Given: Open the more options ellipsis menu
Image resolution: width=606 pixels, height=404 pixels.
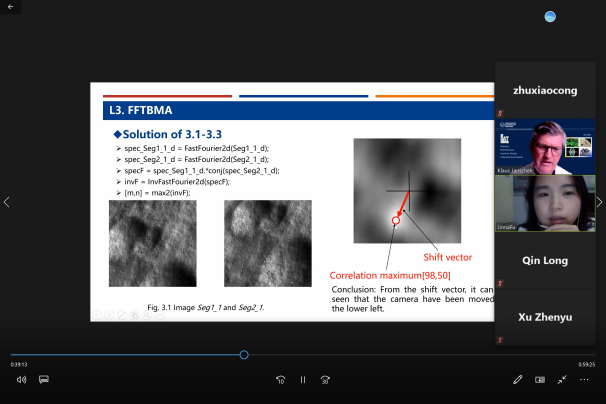Looking at the screenshot, I should click(585, 380).
